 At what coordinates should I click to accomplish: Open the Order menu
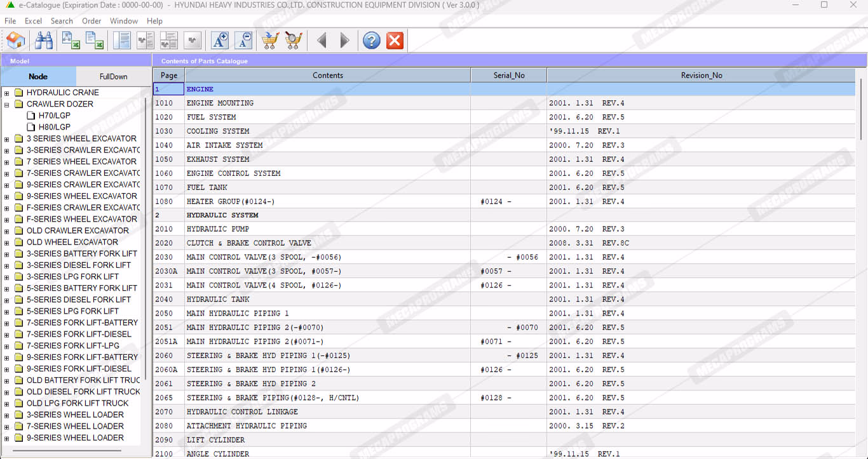[x=92, y=21]
